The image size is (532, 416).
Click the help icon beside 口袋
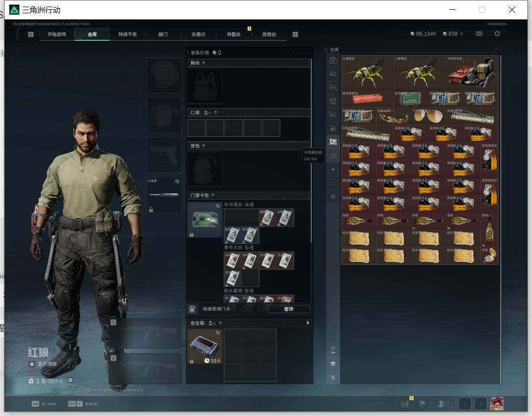pos(215,113)
